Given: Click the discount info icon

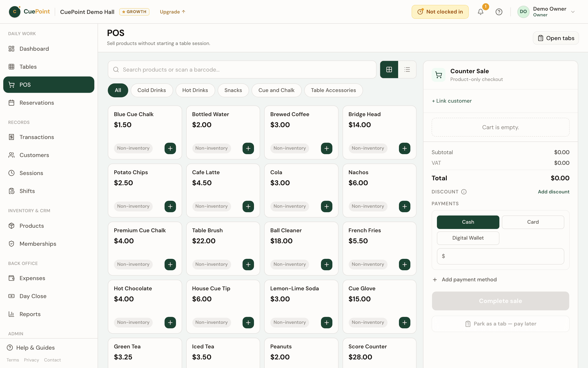Looking at the screenshot, I should point(464,192).
